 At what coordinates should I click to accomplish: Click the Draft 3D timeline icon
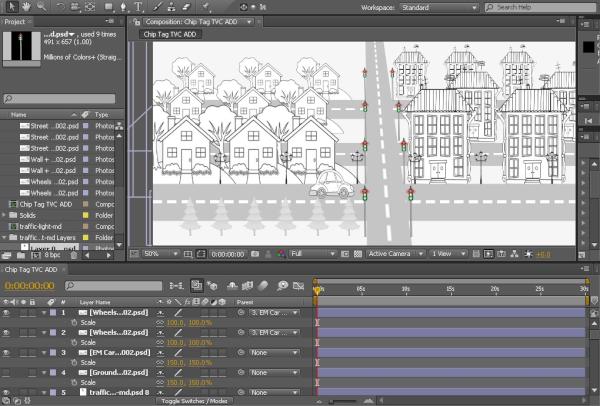tap(212, 285)
